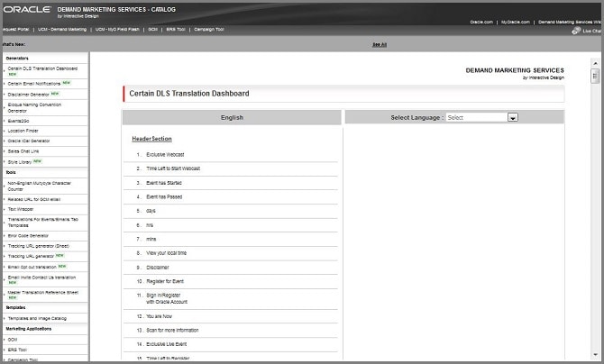Click 'Event has Passed' row
The width and height of the screenshot is (604, 364).
click(231, 196)
